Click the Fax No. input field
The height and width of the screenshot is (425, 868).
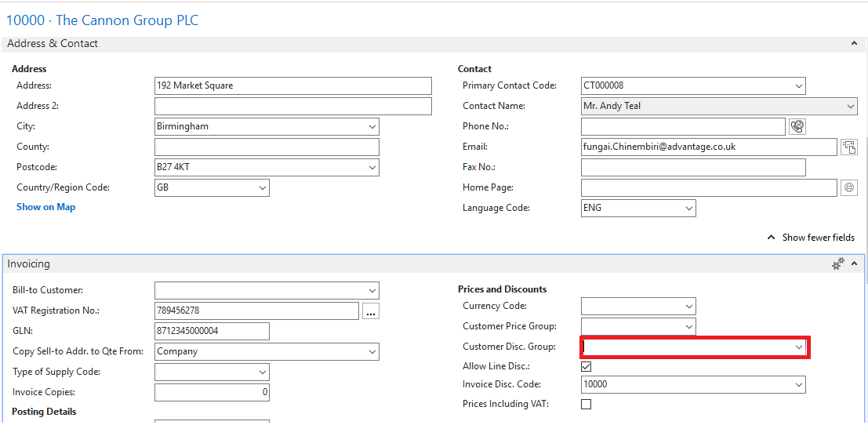(693, 167)
